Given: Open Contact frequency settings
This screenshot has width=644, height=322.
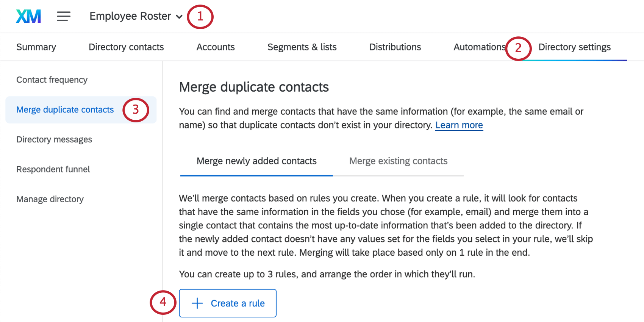Looking at the screenshot, I should tap(52, 80).
